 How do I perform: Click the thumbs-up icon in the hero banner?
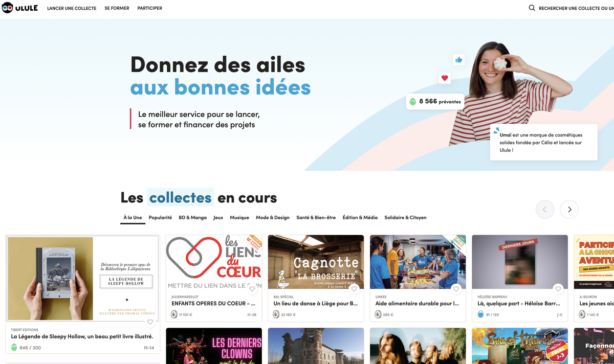tap(459, 60)
